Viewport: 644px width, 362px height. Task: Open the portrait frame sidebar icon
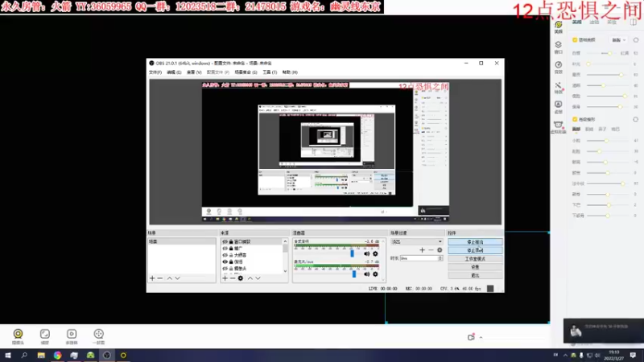tap(558, 107)
